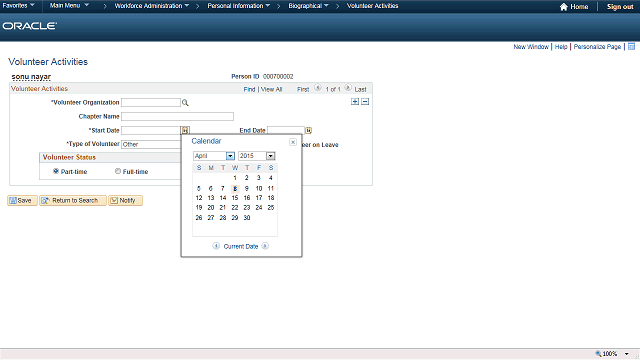Open Workforce Administration breadcrumb menu
Image resolution: width=640 pixels, height=360 pixels.
click(x=151, y=6)
